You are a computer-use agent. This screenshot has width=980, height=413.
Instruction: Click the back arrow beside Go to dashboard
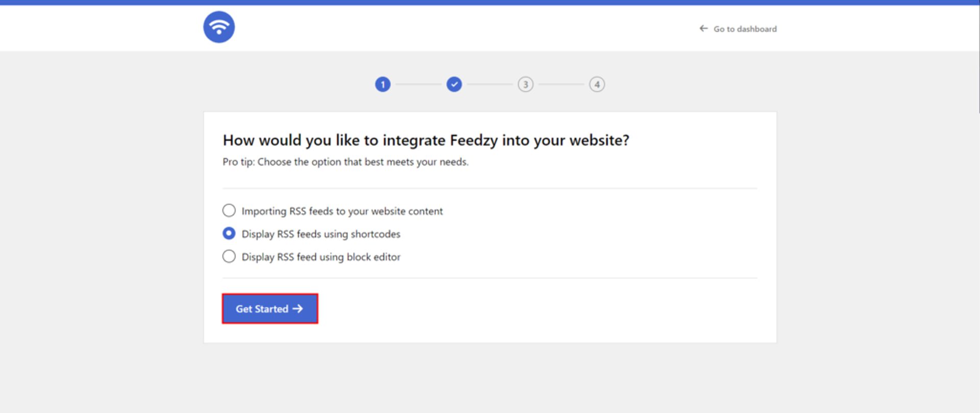click(x=703, y=29)
